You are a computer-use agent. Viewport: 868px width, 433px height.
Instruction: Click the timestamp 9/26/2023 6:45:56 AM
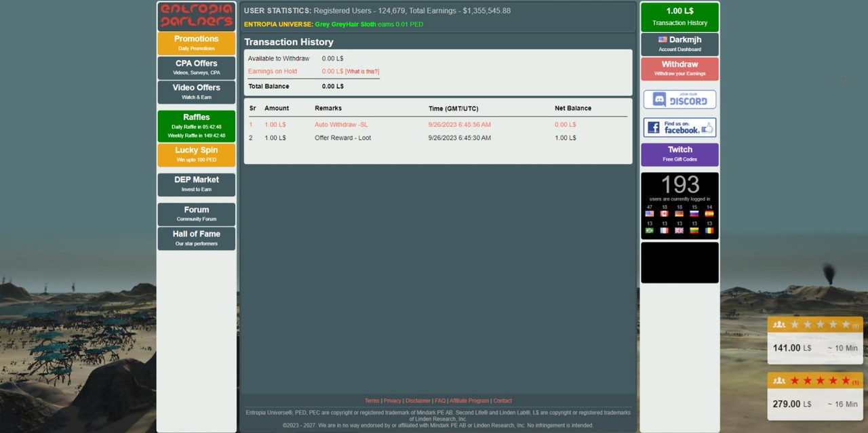tap(460, 125)
